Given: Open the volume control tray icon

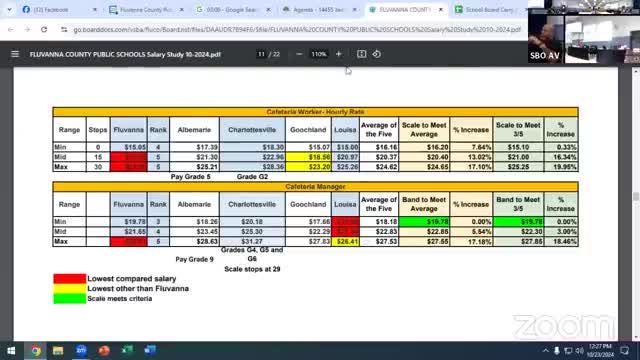Looking at the screenshot, I should [579, 351].
